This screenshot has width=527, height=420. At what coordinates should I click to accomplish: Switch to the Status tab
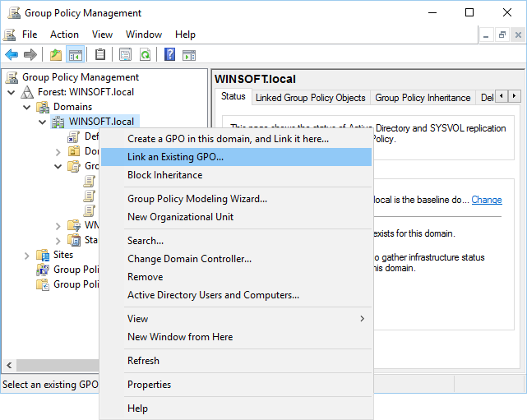click(x=233, y=97)
